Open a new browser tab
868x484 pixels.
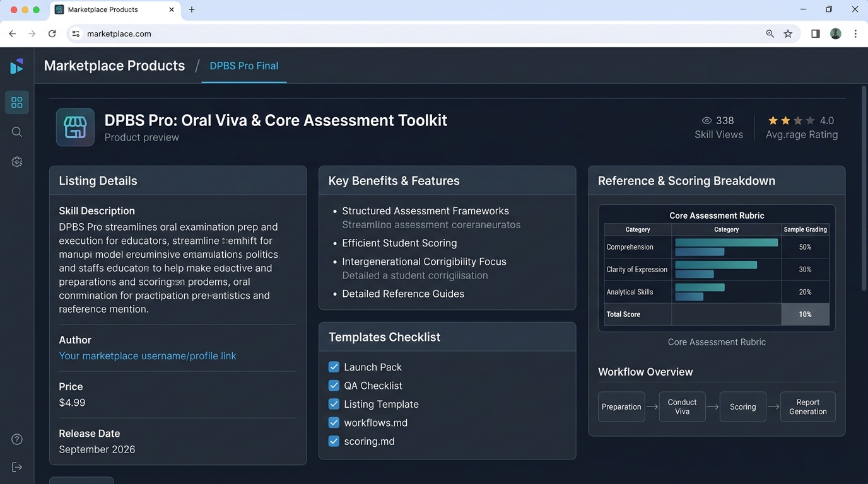point(192,9)
